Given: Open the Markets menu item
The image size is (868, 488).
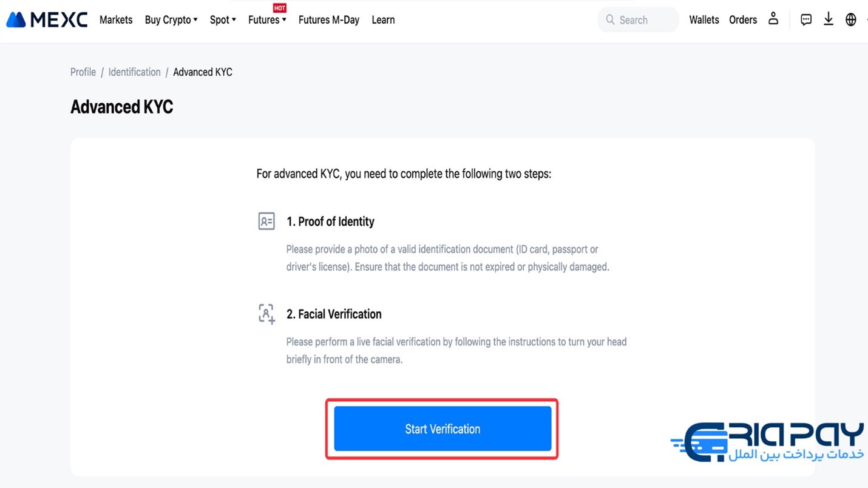Looking at the screenshot, I should 116,20.
